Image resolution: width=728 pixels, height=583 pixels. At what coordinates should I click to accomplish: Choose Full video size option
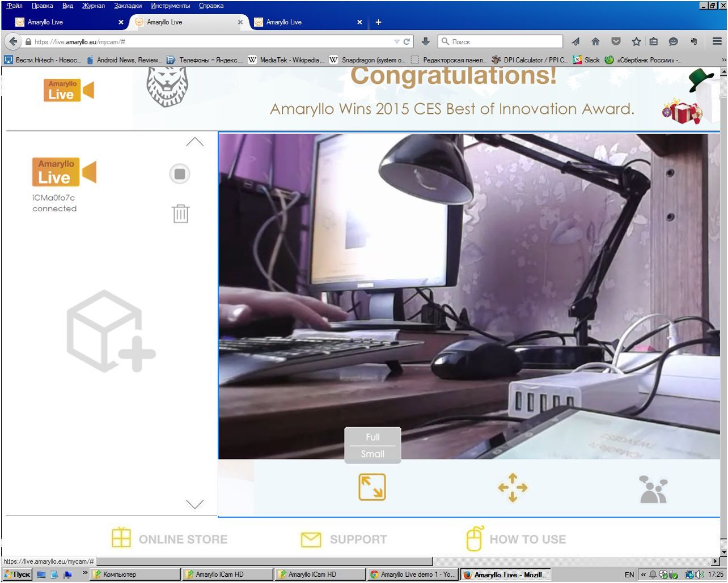pyautogui.click(x=373, y=437)
